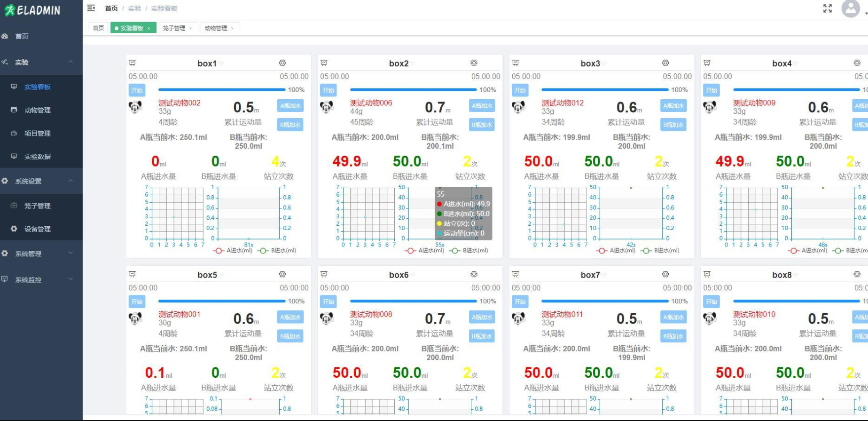The width and height of the screenshot is (868, 421).
Task: Click B瓶加水 button in box1
Action: click(x=290, y=125)
